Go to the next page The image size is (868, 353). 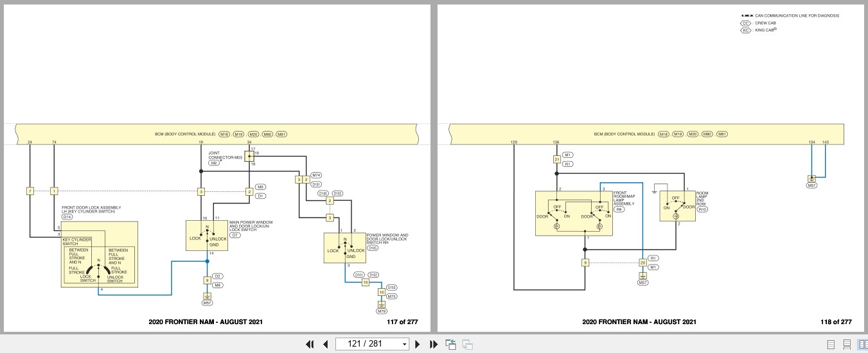(418, 344)
